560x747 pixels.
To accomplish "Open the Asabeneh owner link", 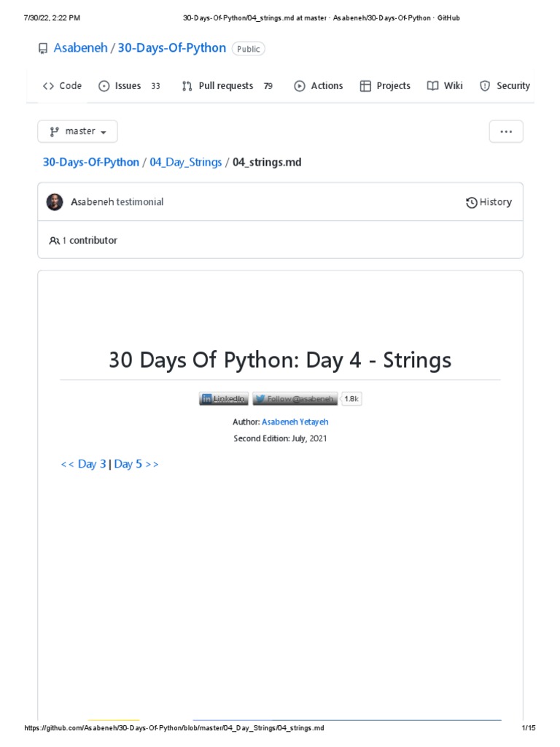I will (x=80, y=48).
